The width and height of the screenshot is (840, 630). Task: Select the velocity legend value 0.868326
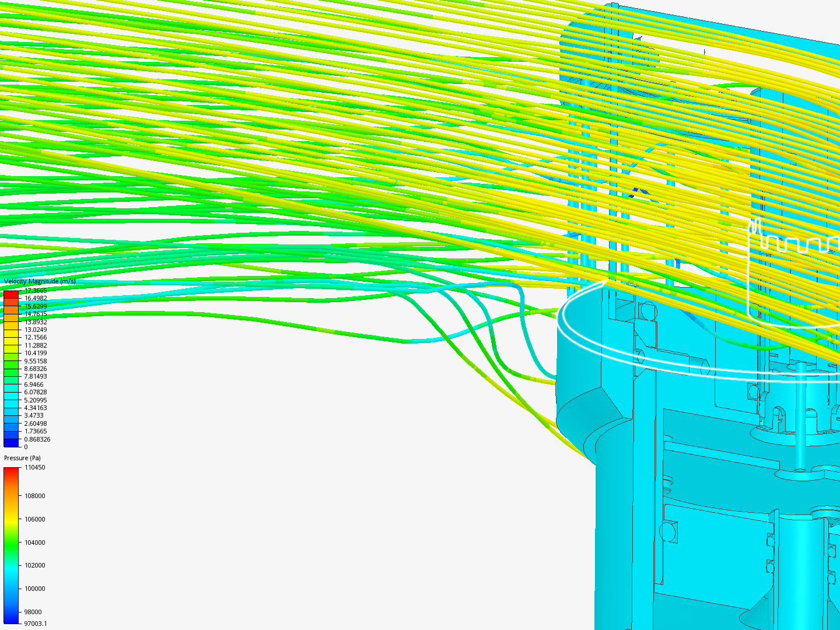coord(37,439)
